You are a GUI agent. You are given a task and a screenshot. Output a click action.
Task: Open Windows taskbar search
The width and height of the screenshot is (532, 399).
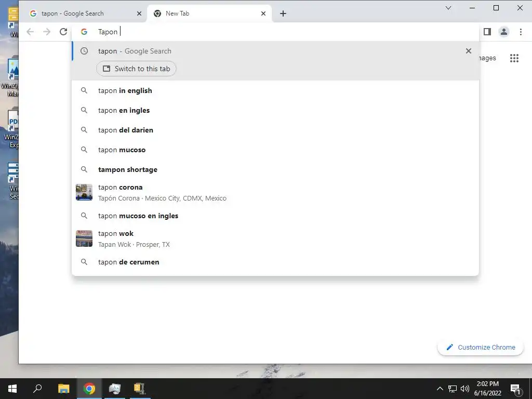click(37, 389)
